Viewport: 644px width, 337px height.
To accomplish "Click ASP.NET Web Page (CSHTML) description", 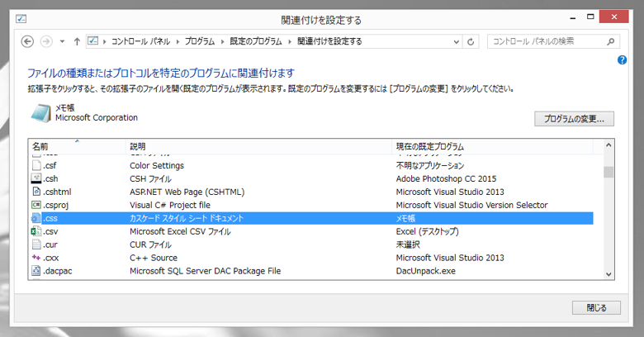I will tap(187, 192).
